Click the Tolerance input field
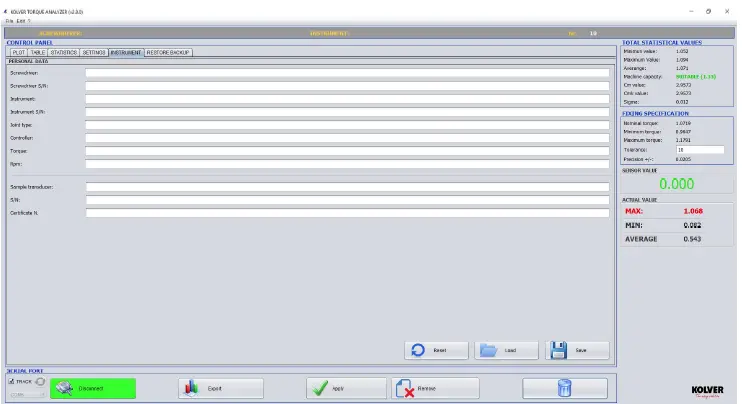This screenshot has height=404, width=742. click(x=700, y=149)
